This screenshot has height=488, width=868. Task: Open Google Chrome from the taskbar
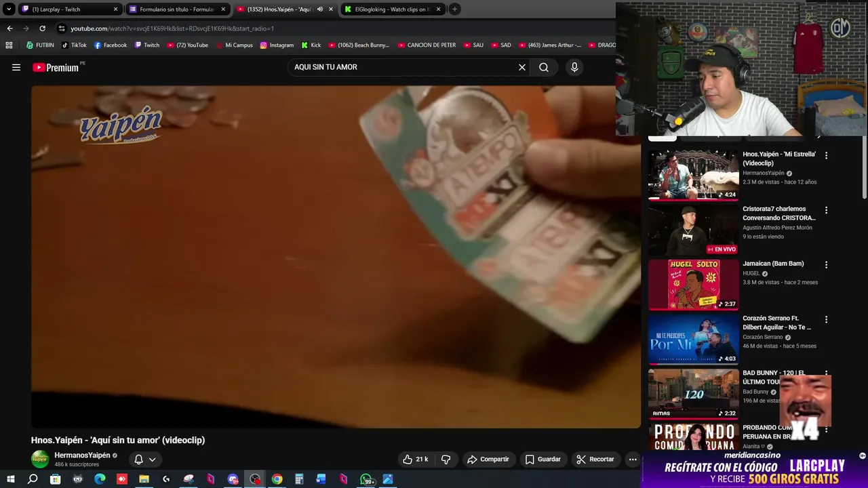[277, 479]
